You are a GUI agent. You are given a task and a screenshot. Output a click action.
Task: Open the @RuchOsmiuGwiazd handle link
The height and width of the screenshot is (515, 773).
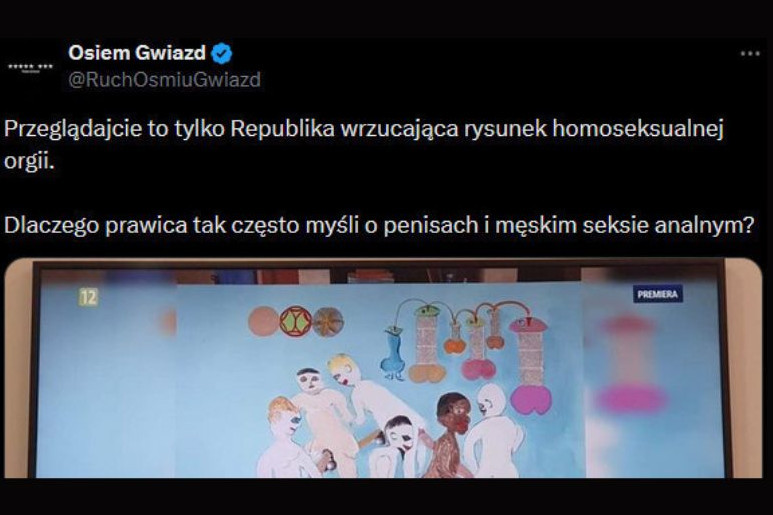click(x=164, y=80)
